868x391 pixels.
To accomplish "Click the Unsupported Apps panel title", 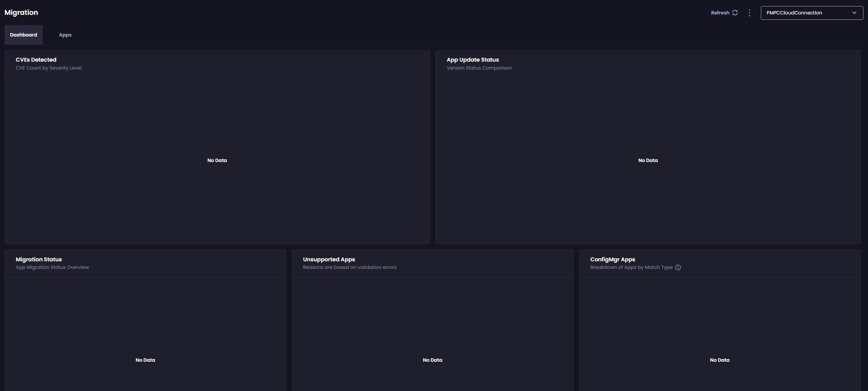I will point(329,259).
